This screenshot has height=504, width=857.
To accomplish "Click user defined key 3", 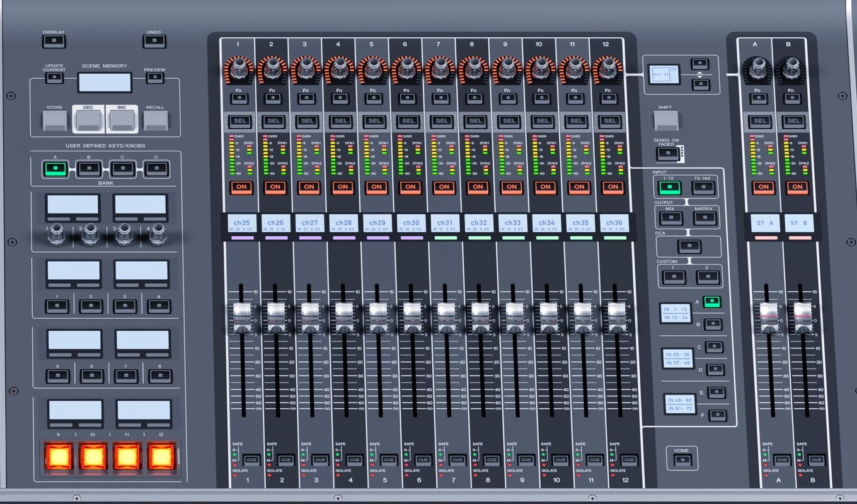I will coord(124,306).
